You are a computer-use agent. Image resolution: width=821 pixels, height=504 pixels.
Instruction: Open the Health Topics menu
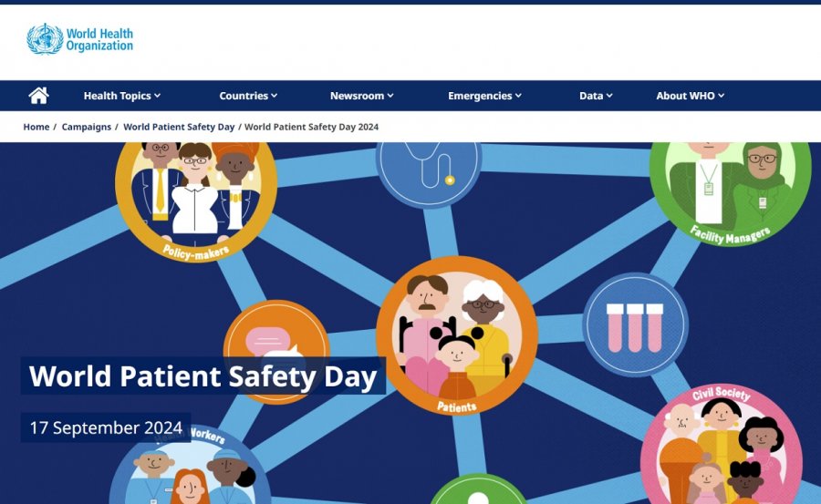pos(122,96)
